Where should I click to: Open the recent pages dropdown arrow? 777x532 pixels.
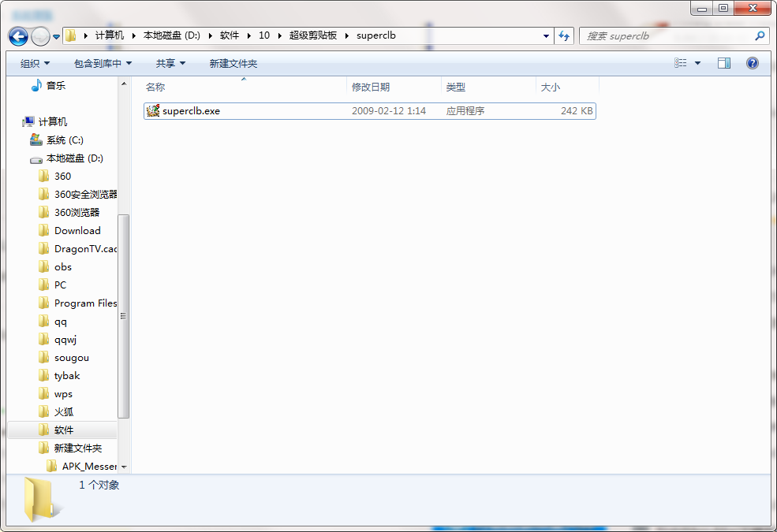[x=56, y=36]
